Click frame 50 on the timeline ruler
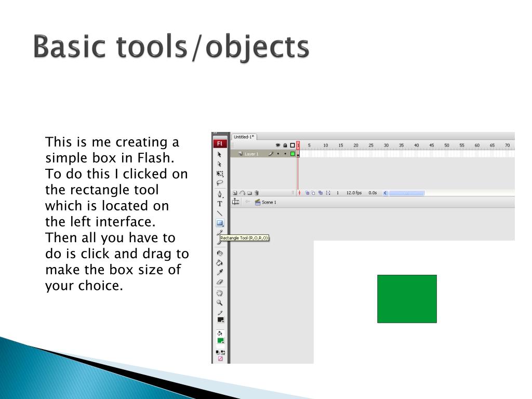Image resolution: width=532 pixels, height=399 pixels. [x=446, y=145]
